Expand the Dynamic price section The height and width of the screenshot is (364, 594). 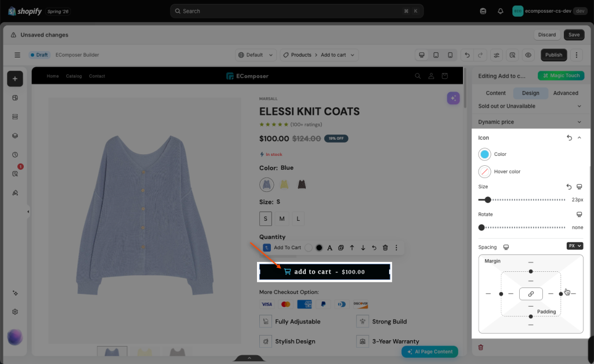tap(530, 122)
